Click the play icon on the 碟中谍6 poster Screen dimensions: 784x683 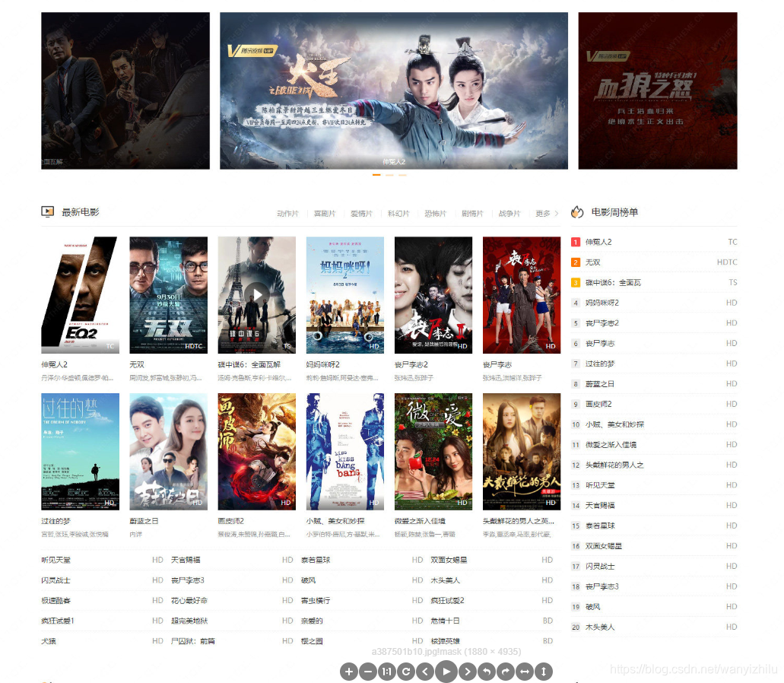257,294
